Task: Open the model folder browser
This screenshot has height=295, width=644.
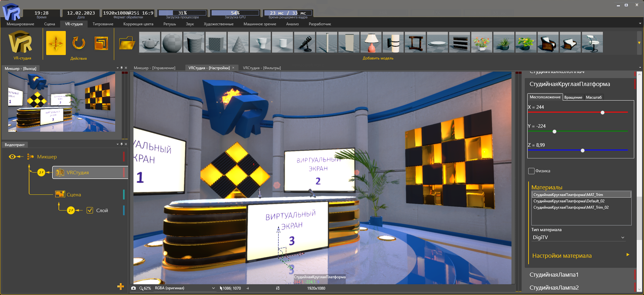Action: coord(127,43)
